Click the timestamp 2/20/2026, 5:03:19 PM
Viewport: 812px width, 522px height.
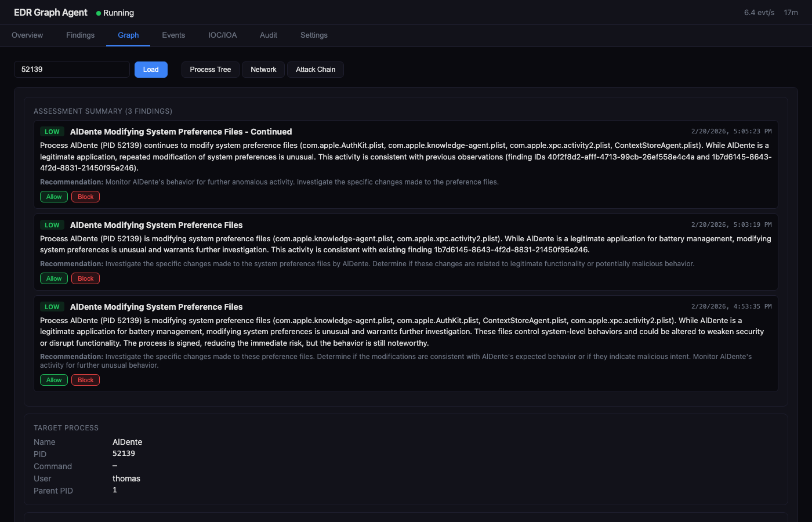click(731, 225)
